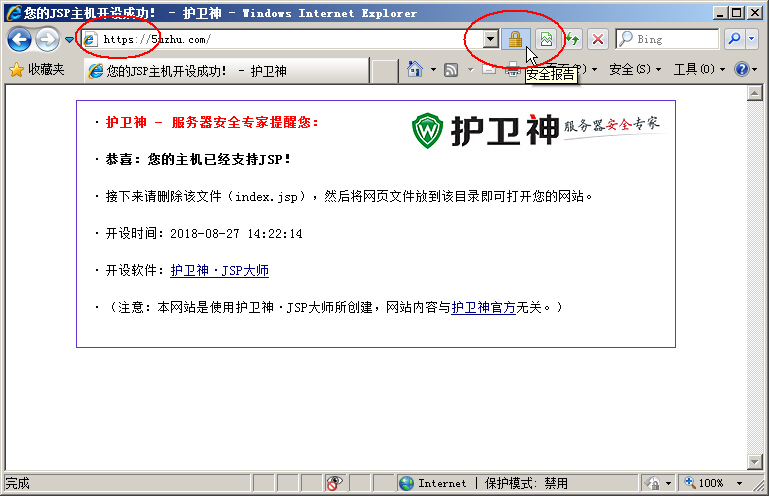Follow the 护卫神官方 hyperlink

pyautogui.click(x=483, y=307)
